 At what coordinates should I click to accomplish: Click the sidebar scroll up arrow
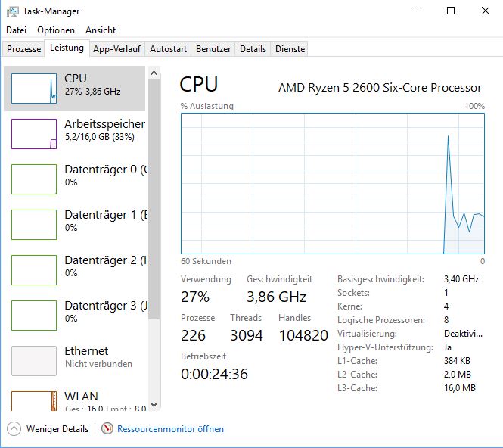click(x=154, y=73)
